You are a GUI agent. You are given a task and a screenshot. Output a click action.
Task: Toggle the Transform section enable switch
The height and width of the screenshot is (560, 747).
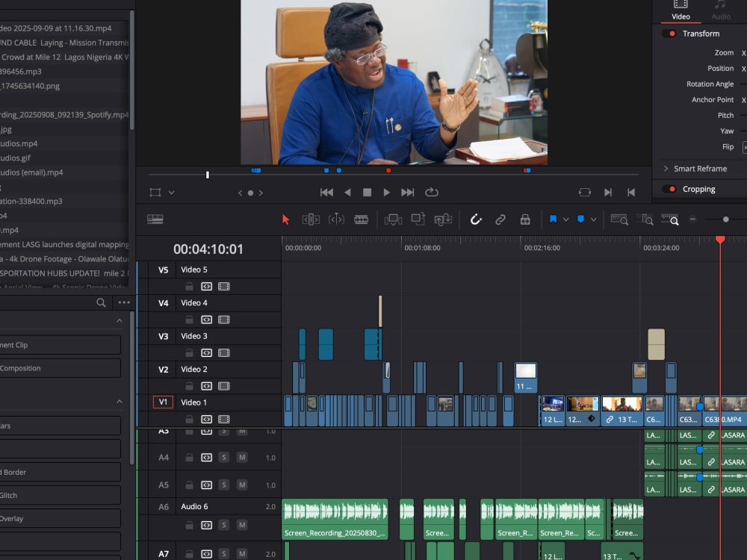[670, 34]
